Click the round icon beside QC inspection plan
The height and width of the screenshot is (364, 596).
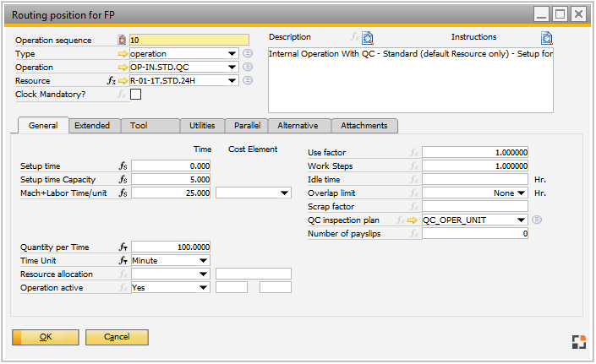[537, 220]
